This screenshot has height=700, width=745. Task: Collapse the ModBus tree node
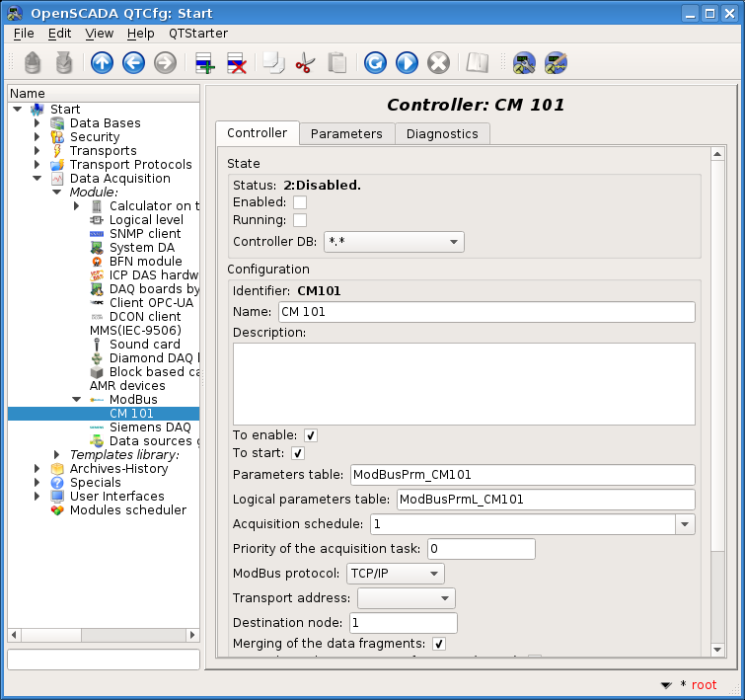[77, 400]
